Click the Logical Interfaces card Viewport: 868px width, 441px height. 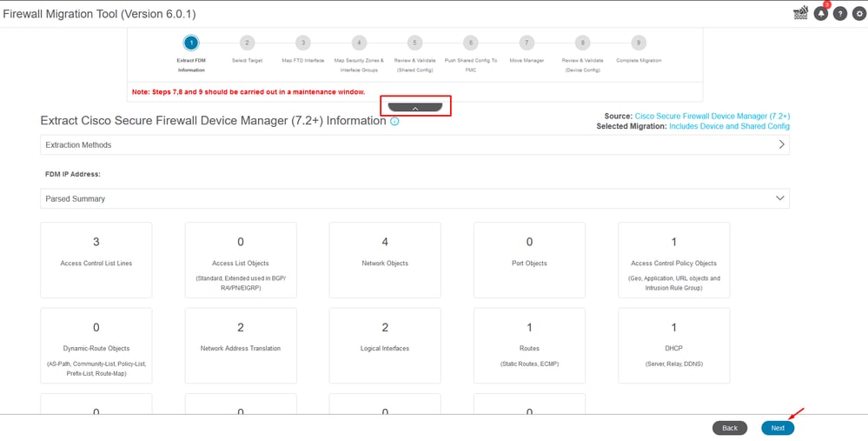pyautogui.click(x=385, y=345)
